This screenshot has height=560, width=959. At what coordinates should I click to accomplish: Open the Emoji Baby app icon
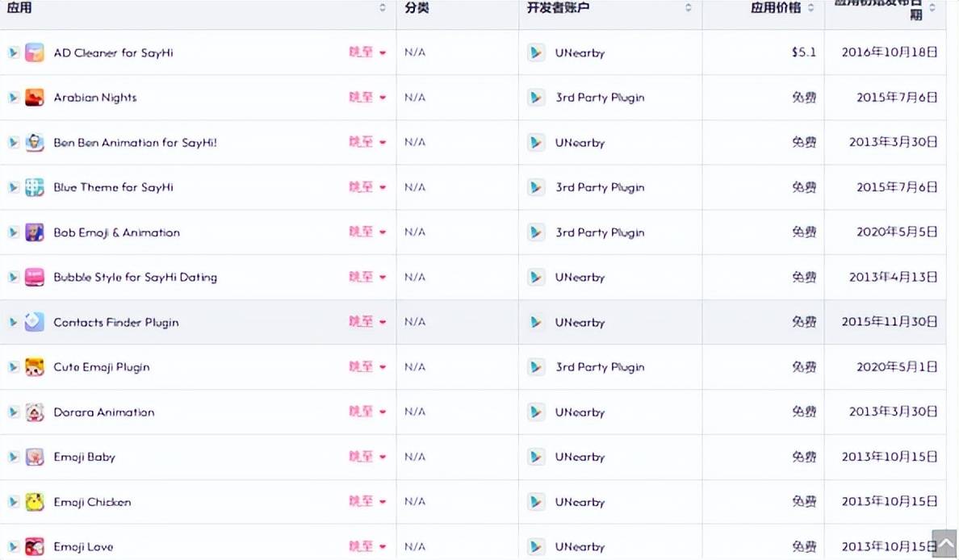click(x=34, y=457)
